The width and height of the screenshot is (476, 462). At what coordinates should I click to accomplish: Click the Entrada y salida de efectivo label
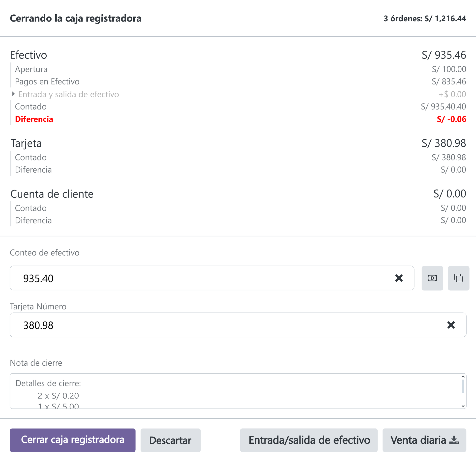coord(69,94)
